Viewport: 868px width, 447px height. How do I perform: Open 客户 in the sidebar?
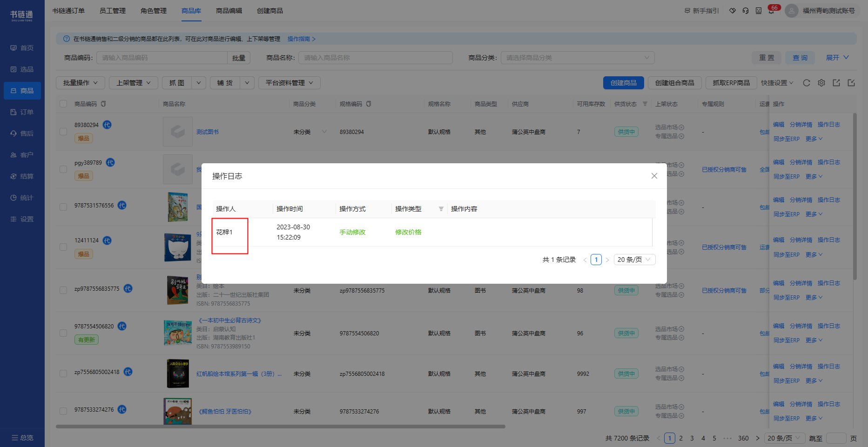pos(22,155)
